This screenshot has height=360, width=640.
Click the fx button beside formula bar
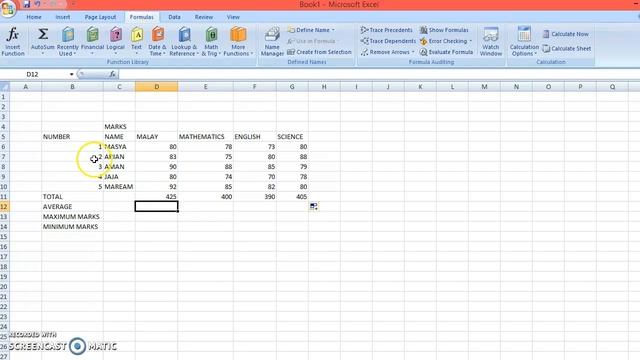point(112,74)
